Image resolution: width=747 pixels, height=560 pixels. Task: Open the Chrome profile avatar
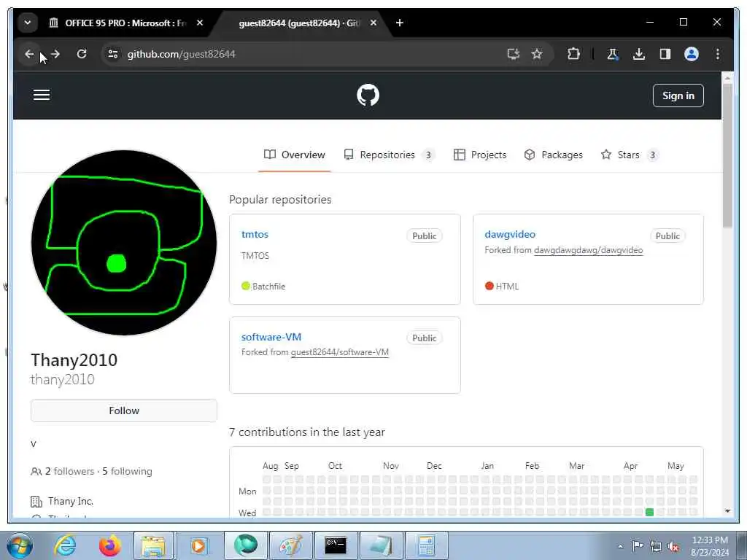(692, 54)
